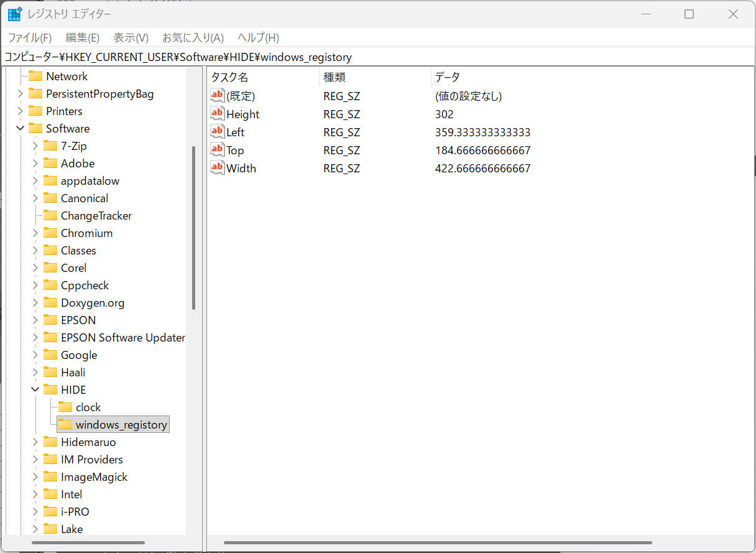Select the i-PRO tree item
The height and width of the screenshot is (553, 756).
click(75, 512)
